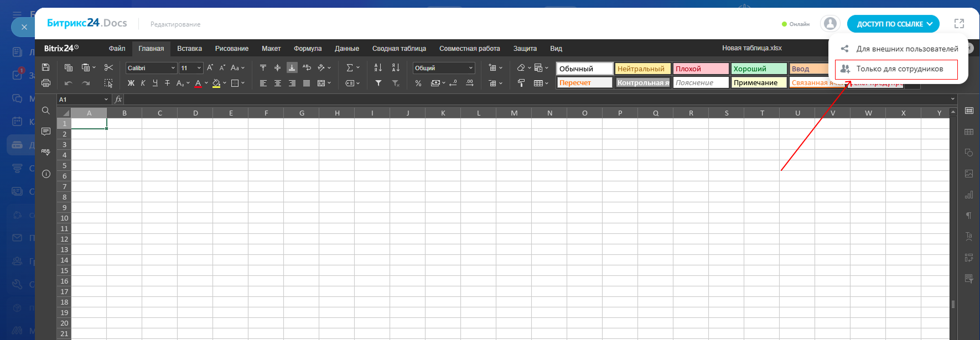Click the Доступ по ссылке button
Viewport: 980px width, 340px height.
click(893, 24)
